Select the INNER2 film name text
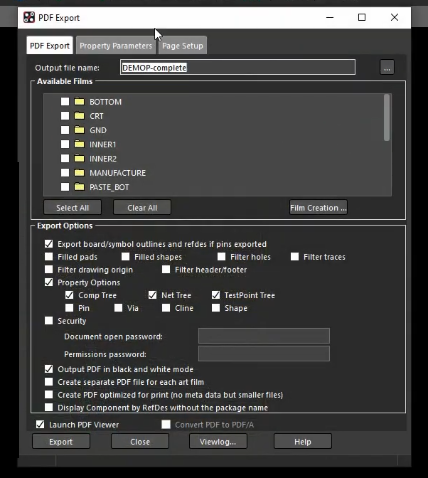428x478 pixels. (x=103, y=159)
